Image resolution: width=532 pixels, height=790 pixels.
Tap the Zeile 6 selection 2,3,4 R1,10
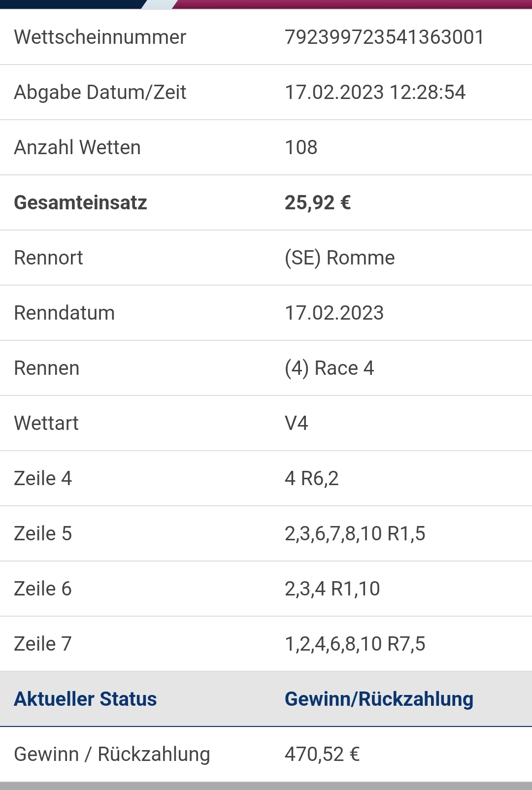[x=332, y=589]
